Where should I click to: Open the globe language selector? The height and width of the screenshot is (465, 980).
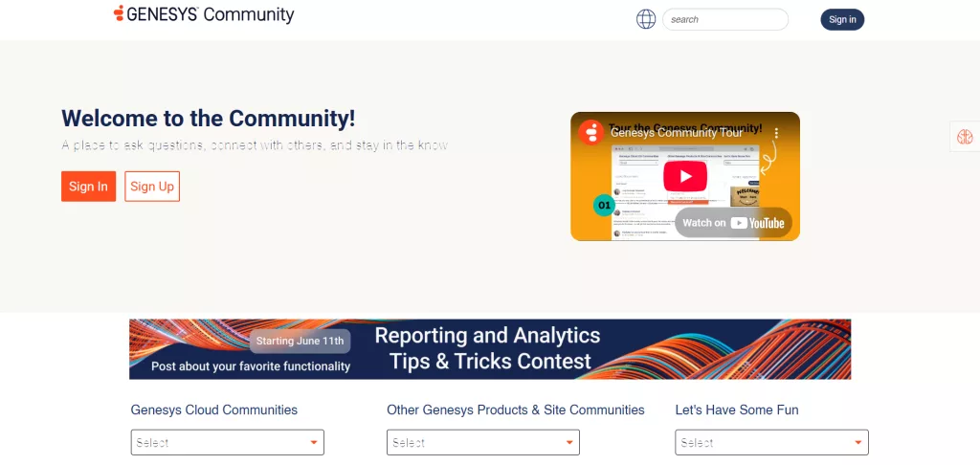pyautogui.click(x=646, y=19)
